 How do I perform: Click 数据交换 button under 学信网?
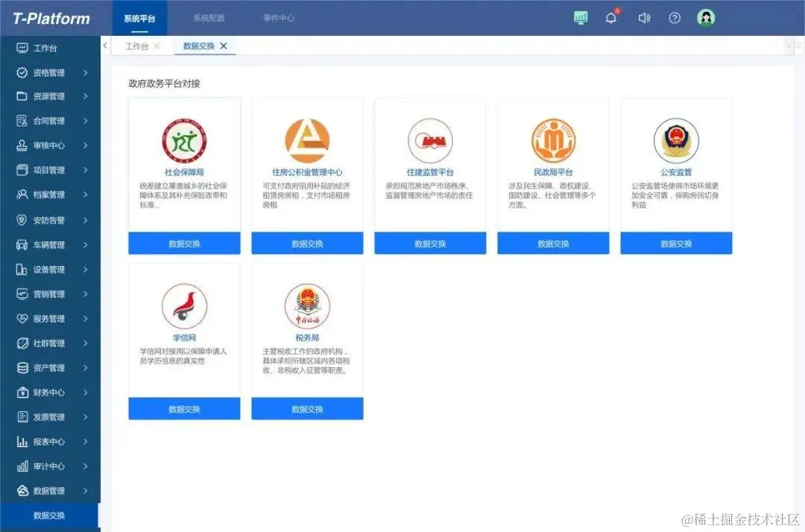(184, 409)
